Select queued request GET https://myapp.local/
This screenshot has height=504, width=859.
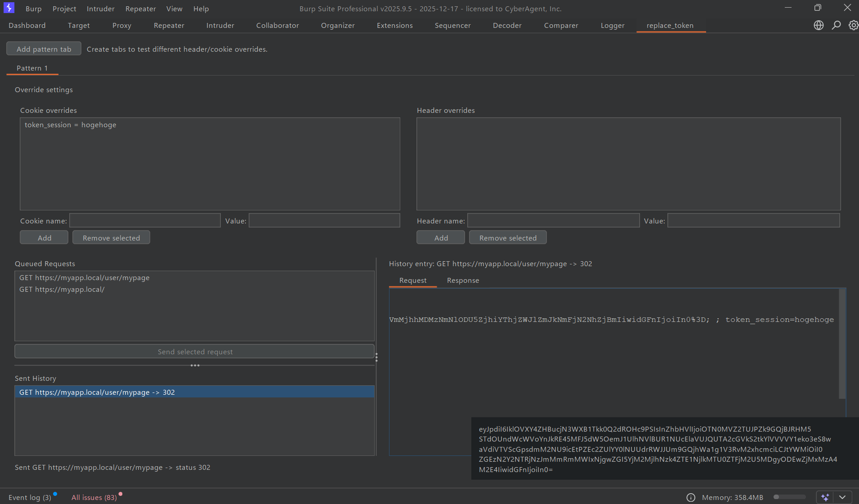click(x=194, y=290)
